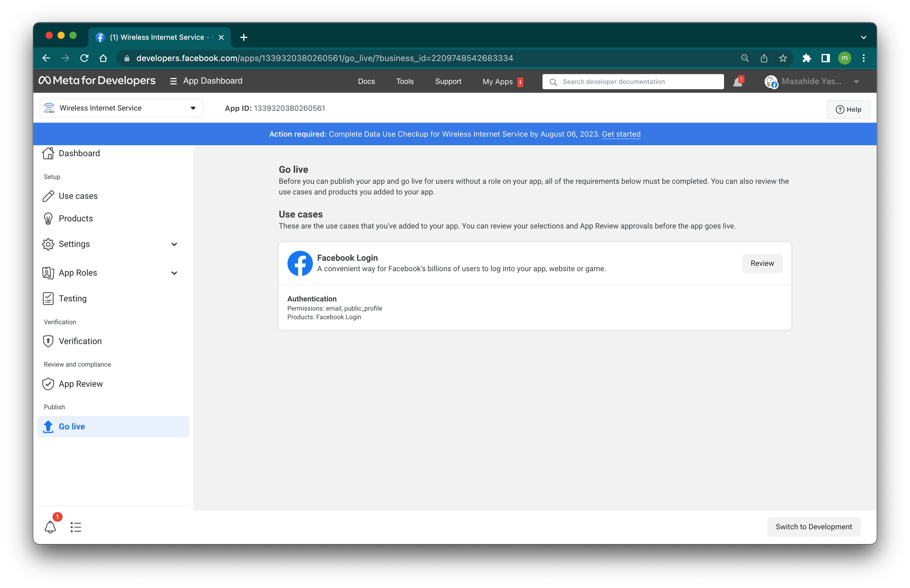Click Switch to Development button
Screen dimensions: 910x588
[x=813, y=527]
